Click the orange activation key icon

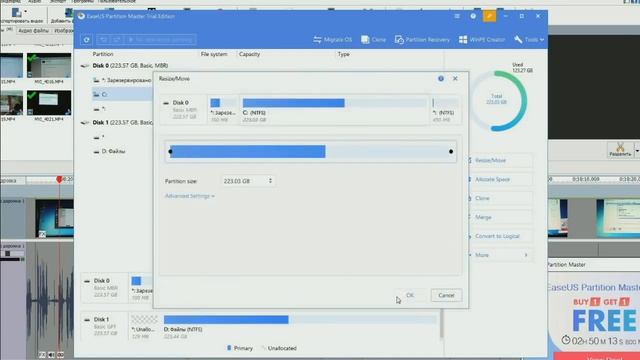(x=489, y=16)
